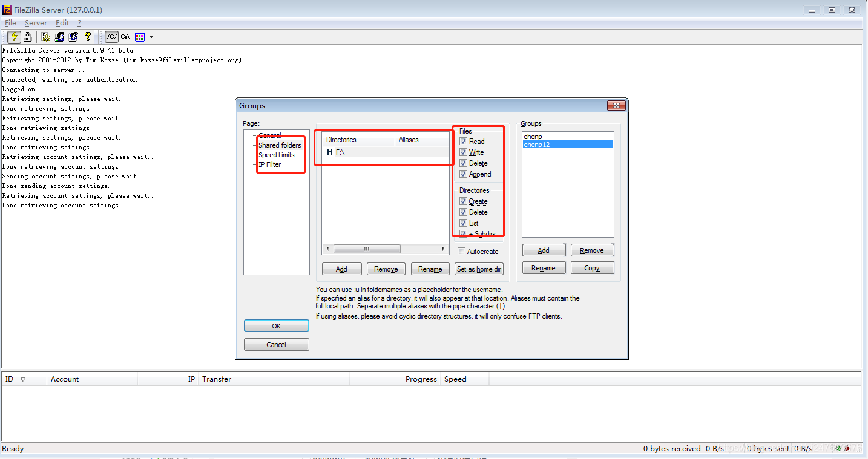Toggle the Directories Delete checkbox
Viewport: 868px width, 459px height.
coord(463,212)
